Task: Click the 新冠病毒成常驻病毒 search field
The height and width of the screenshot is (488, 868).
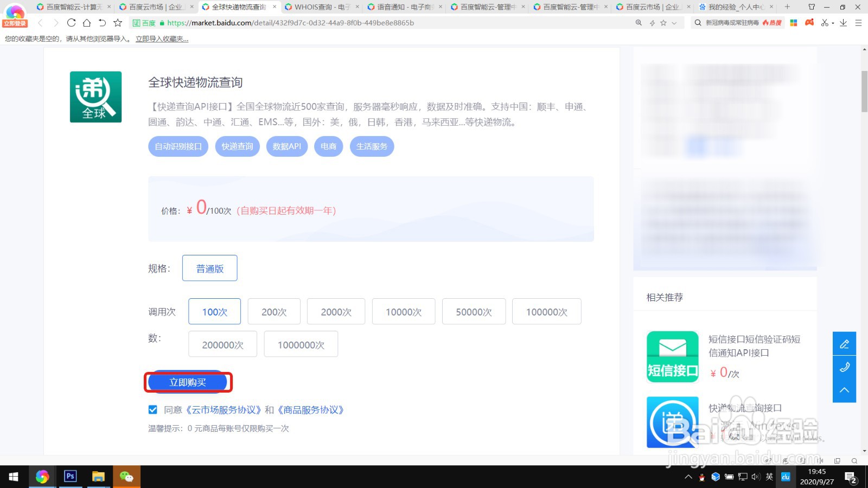Action: 732,23
